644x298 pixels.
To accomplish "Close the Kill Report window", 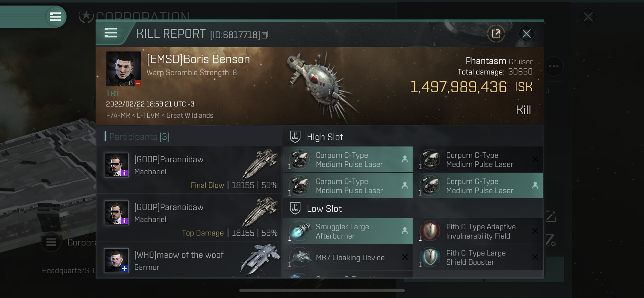I will (526, 34).
